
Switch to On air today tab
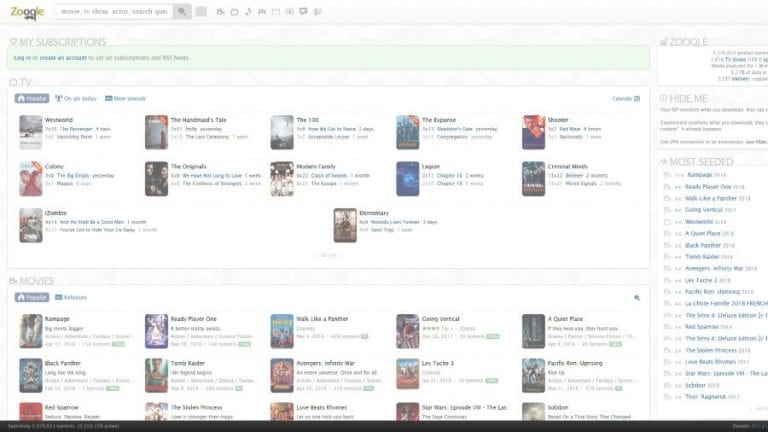tap(76, 99)
